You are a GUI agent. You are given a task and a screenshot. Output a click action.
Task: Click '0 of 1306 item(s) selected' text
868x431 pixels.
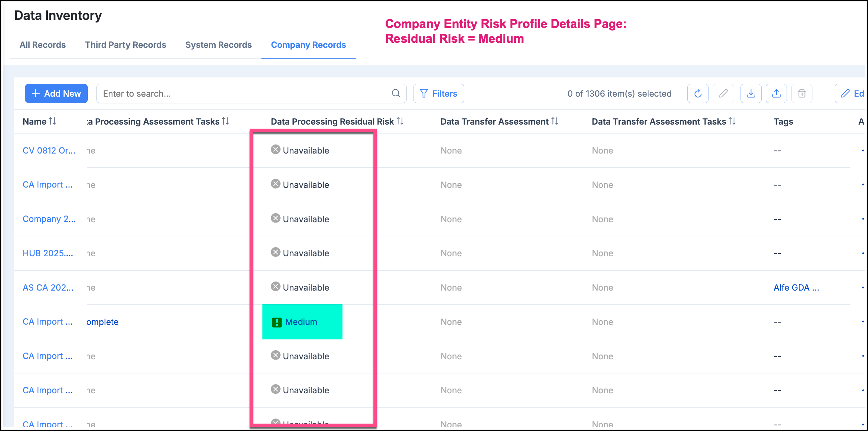click(619, 93)
